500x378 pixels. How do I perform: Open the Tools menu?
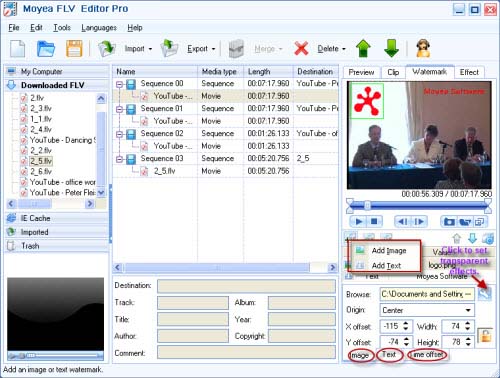[62, 28]
